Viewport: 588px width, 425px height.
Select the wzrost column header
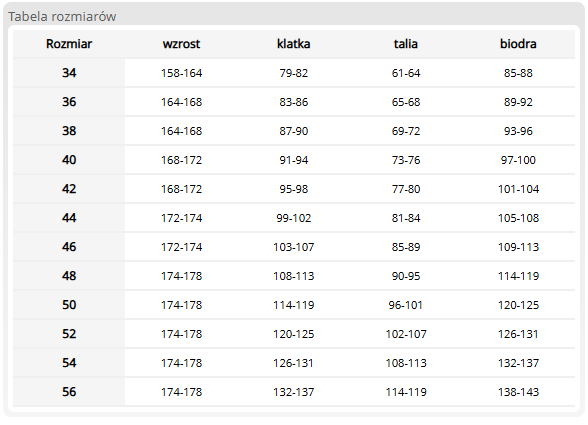[x=182, y=44]
